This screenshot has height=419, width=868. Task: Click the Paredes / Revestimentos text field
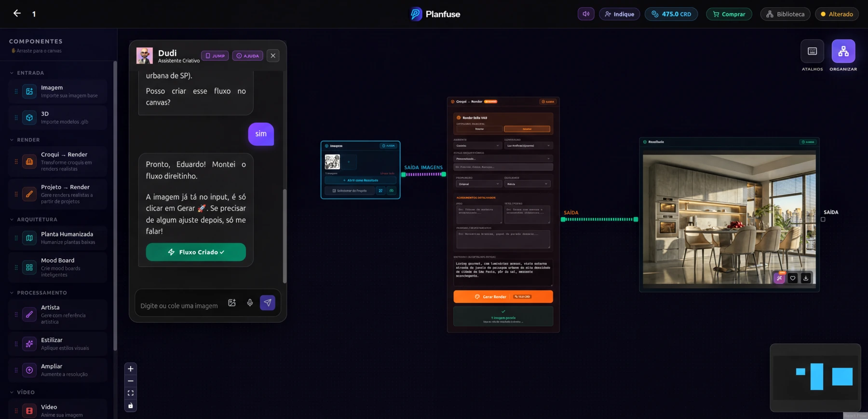[503, 239]
